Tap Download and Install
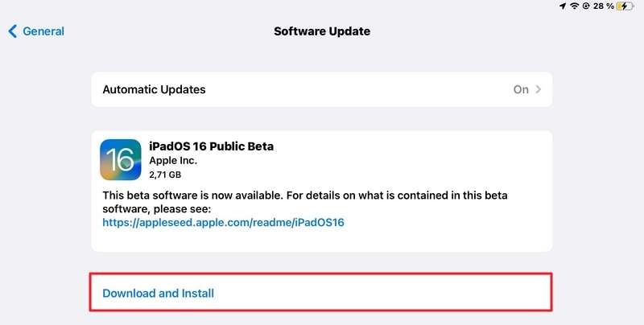This screenshot has height=325, width=644. click(x=159, y=293)
